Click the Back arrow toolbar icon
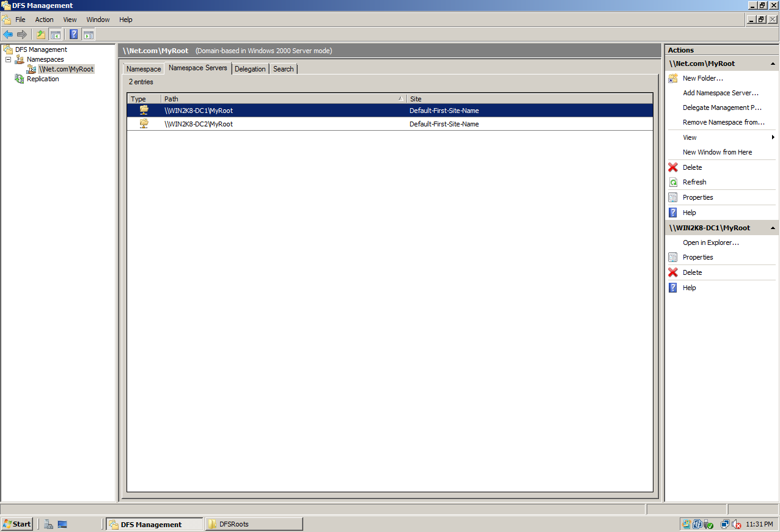The height and width of the screenshot is (532, 780). (8, 34)
